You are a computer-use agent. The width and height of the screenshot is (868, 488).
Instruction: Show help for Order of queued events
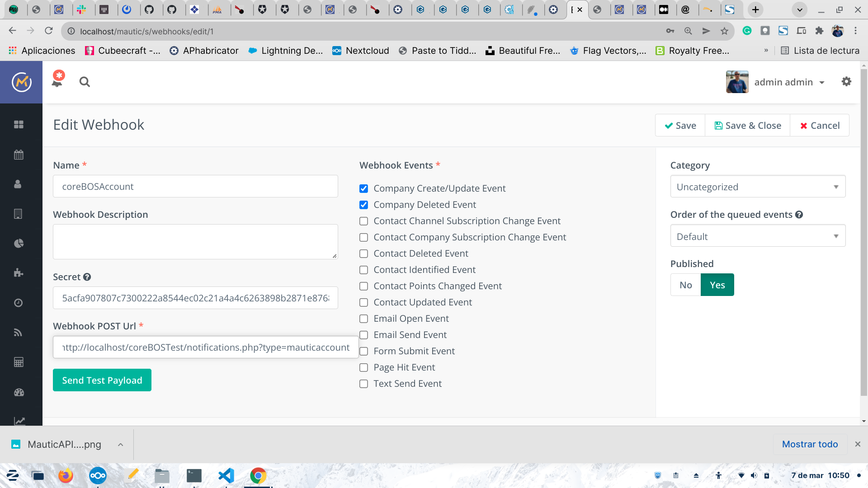click(799, 215)
